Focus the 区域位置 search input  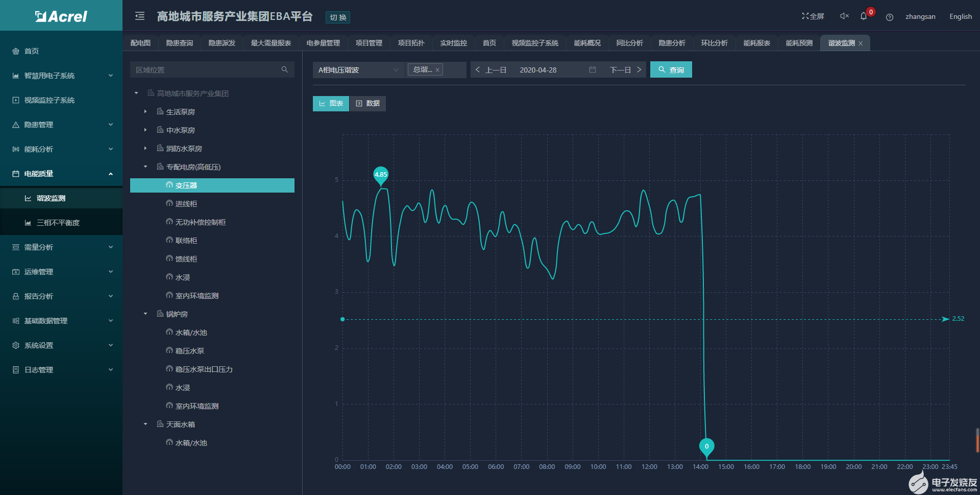point(212,69)
